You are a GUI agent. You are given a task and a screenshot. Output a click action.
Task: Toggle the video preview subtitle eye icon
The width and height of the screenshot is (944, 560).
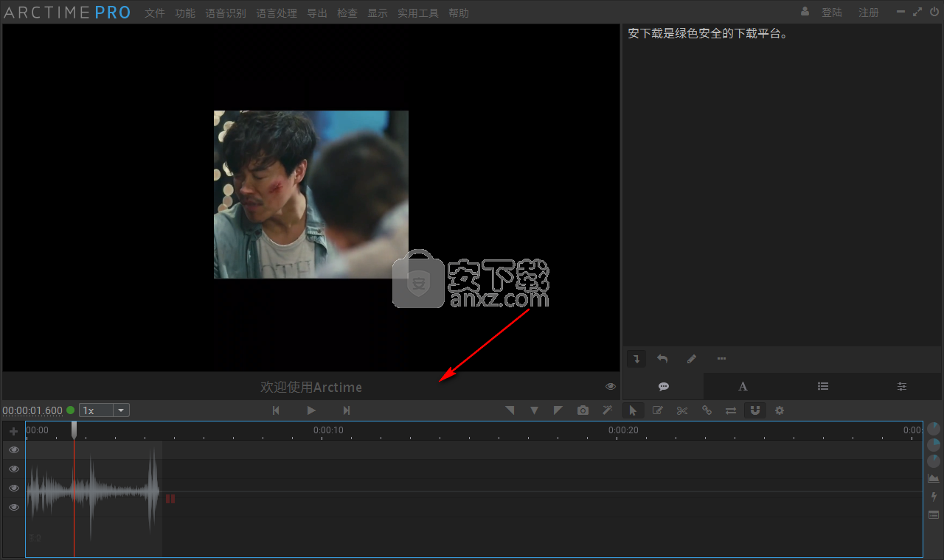click(611, 386)
